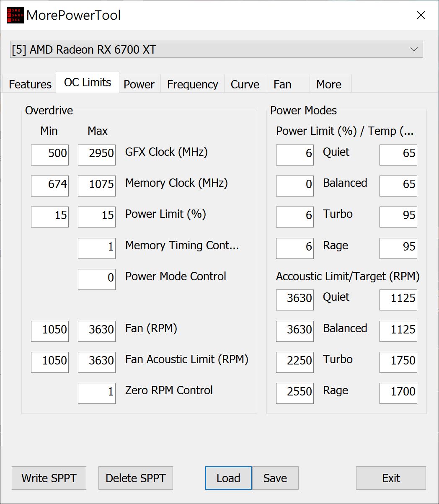The width and height of the screenshot is (439, 504).
Task: Select the GFX Clock Max field
Action: 96,155
